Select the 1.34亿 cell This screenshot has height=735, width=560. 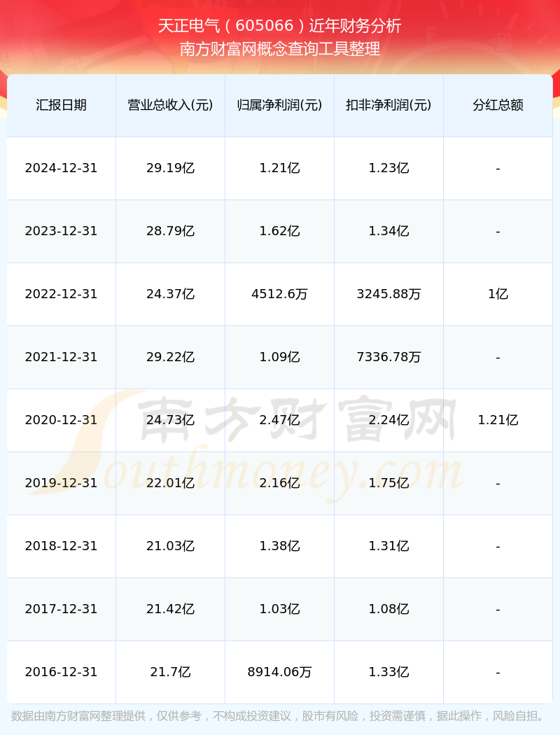pyautogui.click(x=389, y=231)
